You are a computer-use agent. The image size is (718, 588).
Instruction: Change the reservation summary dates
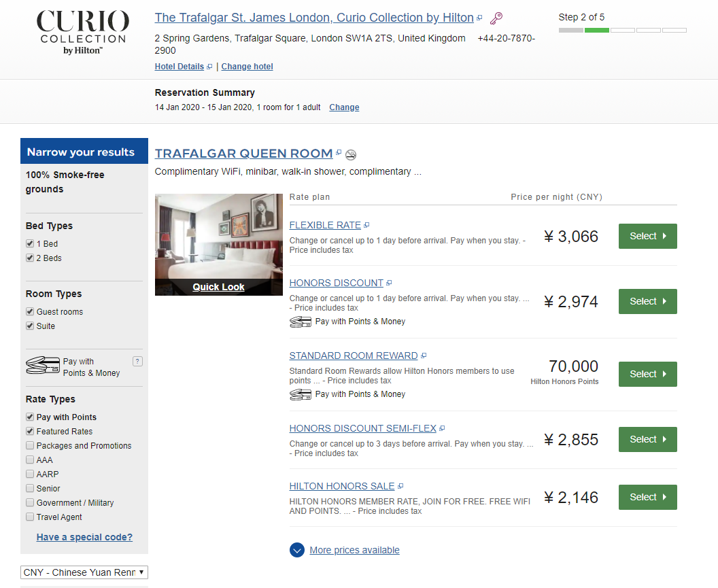tap(344, 107)
